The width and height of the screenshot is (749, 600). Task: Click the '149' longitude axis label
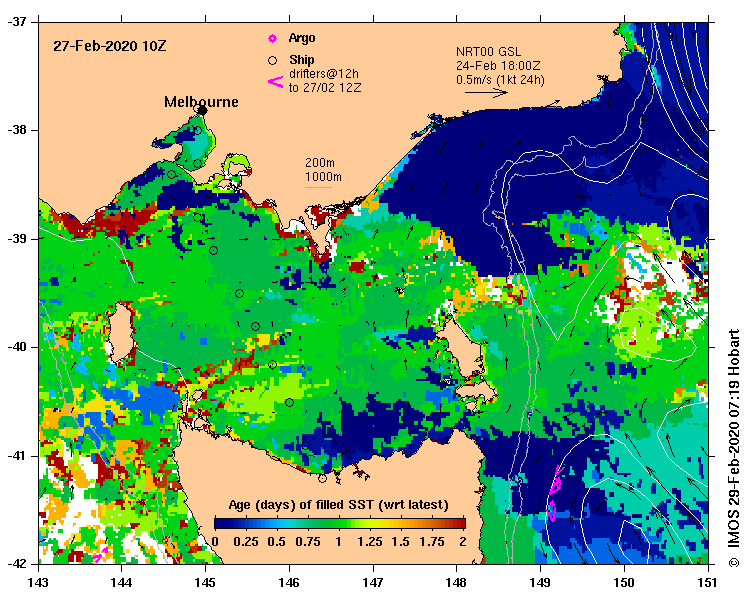click(540, 582)
